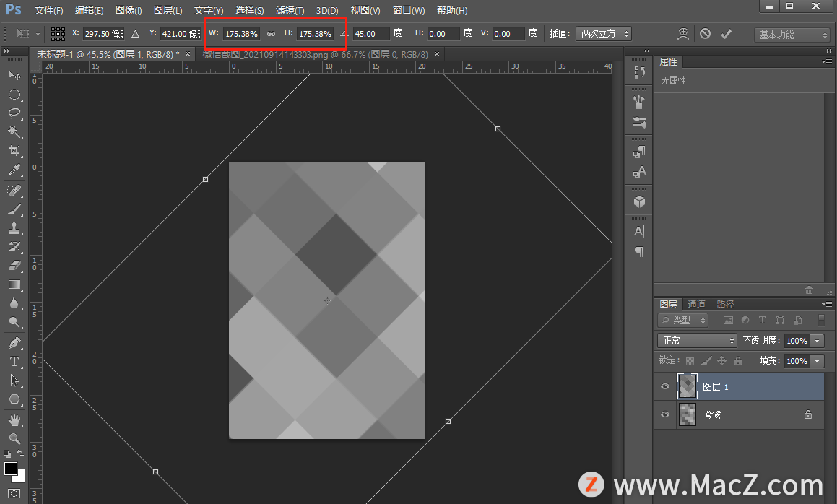Click the foreground color swatch
The width and height of the screenshot is (837, 504).
[9, 468]
